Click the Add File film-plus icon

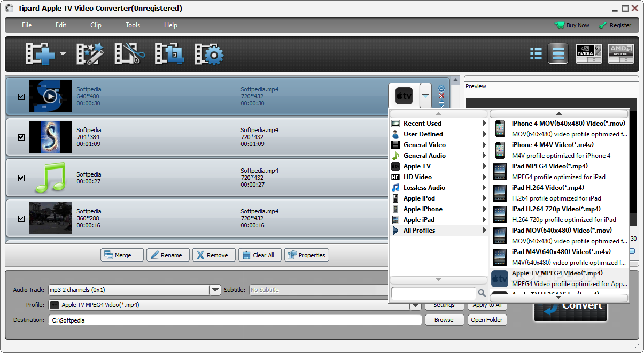coord(40,54)
